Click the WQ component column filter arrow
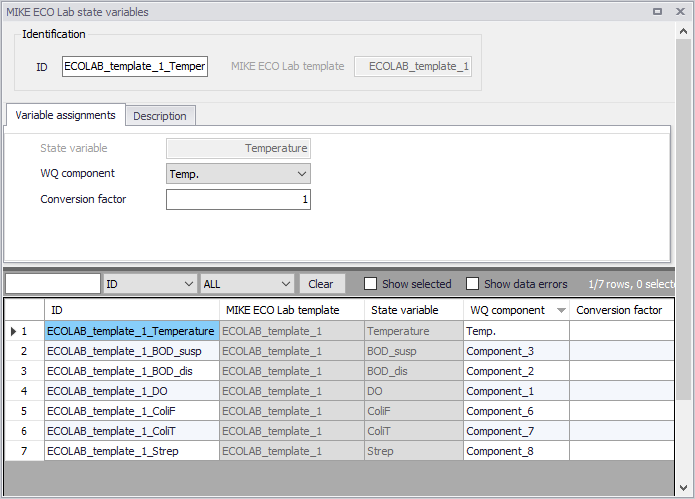Viewport: 695px width, 499px height. pyautogui.click(x=561, y=310)
